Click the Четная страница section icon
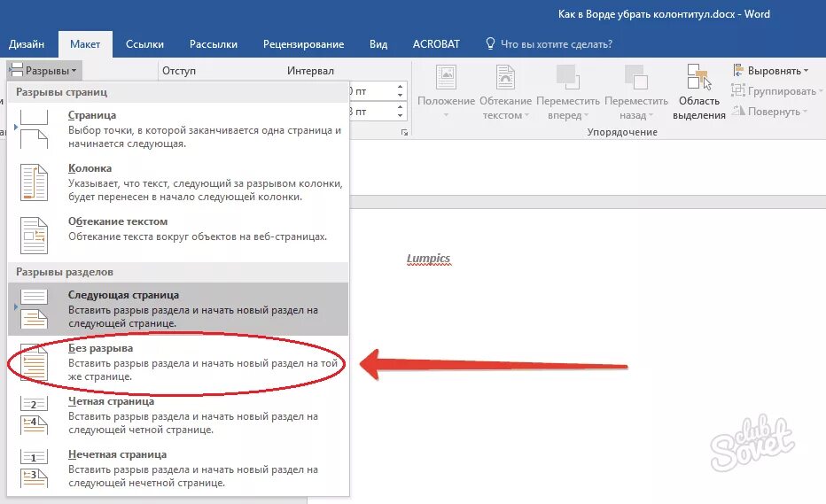Screen dimensions: 826x504 click(x=34, y=415)
